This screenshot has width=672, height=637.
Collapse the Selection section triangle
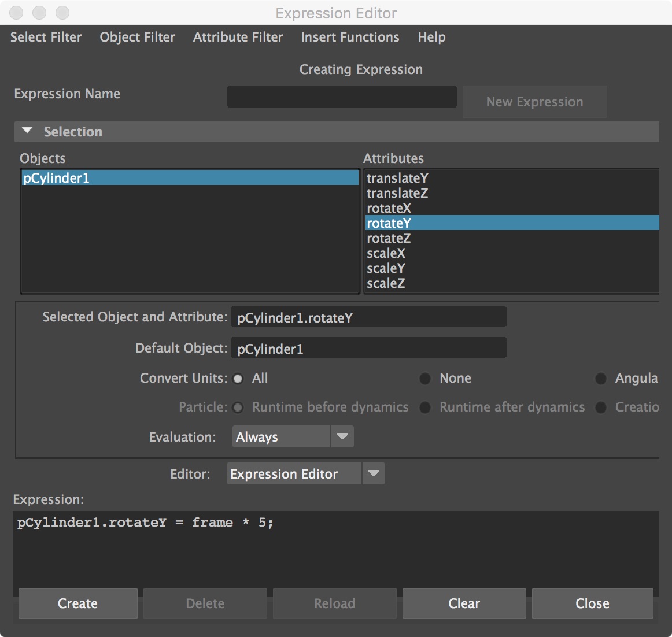pos(27,131)
